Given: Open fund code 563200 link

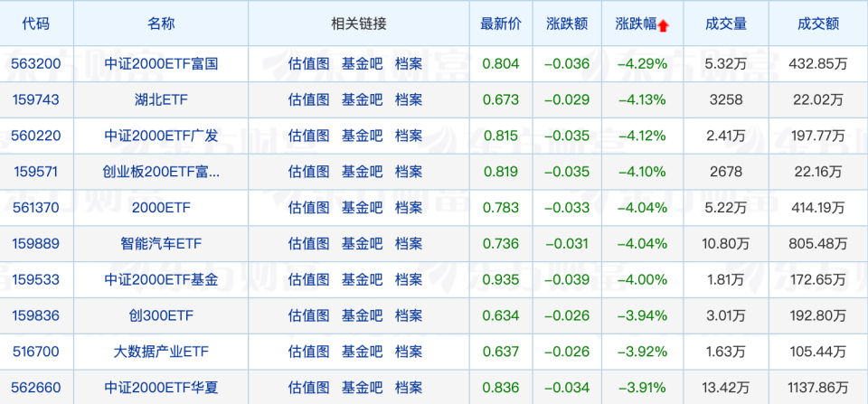Looking at the screenshot, I should pyautogui.click(x=36, y=63).
